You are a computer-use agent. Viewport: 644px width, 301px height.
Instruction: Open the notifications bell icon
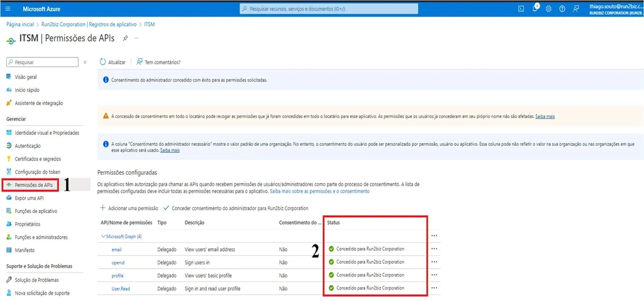(535, 9)
